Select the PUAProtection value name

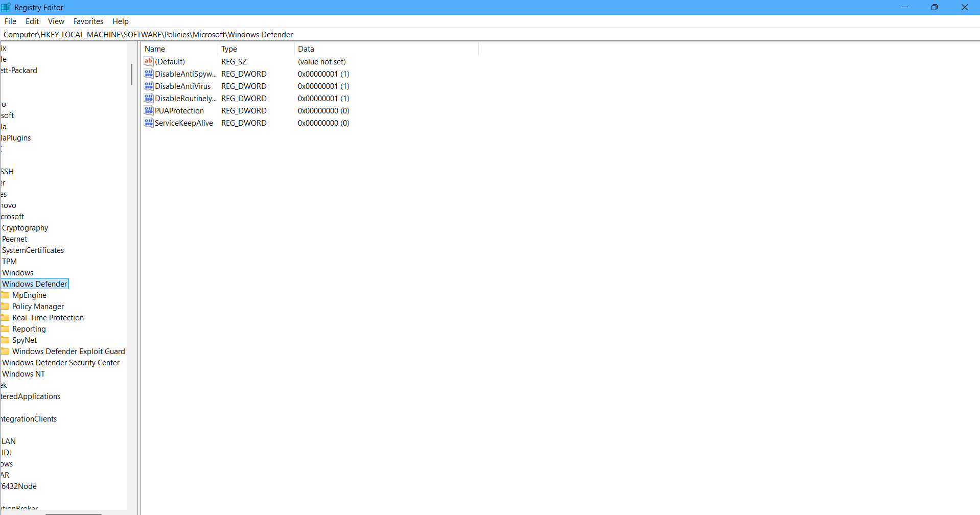(x=179, y=111)
